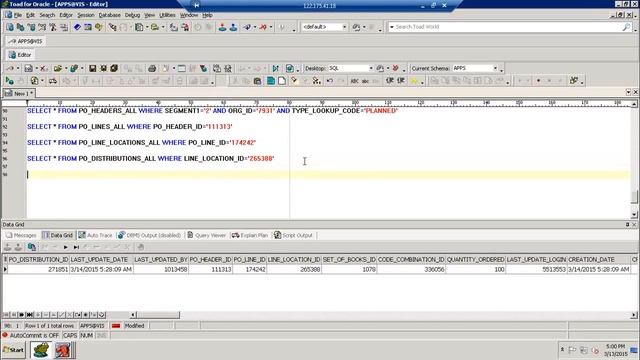The image size is (640, 360).
Task: Open the DBMS Output (disabled) tab
Action: 149,236
